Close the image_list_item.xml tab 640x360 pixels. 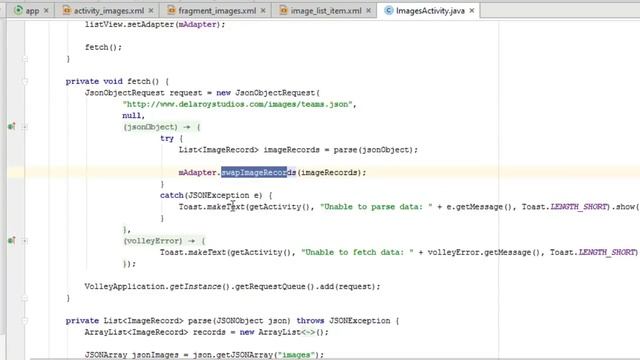click(x=368, y=11)
